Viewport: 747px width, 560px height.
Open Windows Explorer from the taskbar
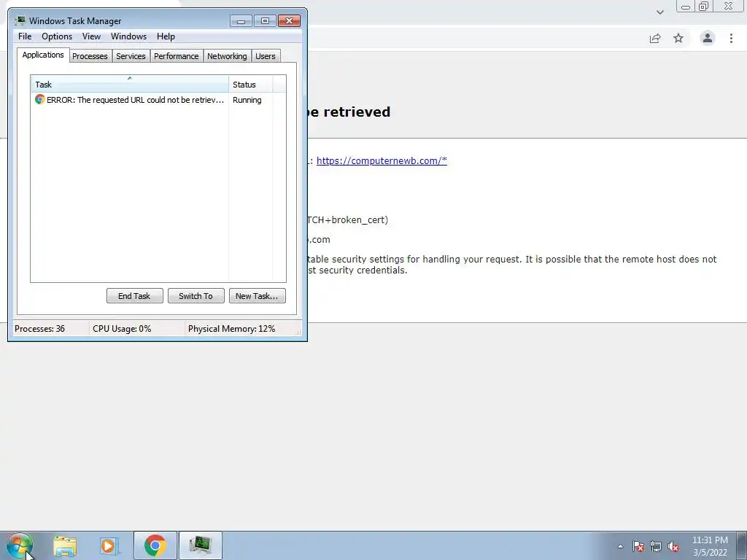[x=65, y=545]
